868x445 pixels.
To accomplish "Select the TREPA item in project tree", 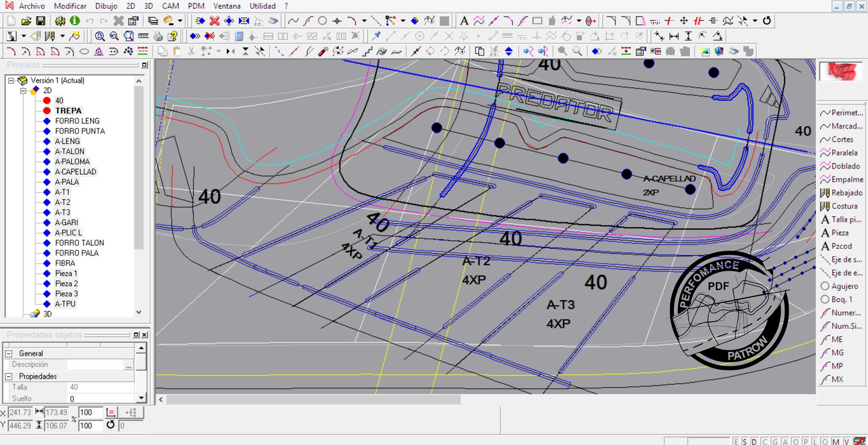I will [x=68, y=111].
